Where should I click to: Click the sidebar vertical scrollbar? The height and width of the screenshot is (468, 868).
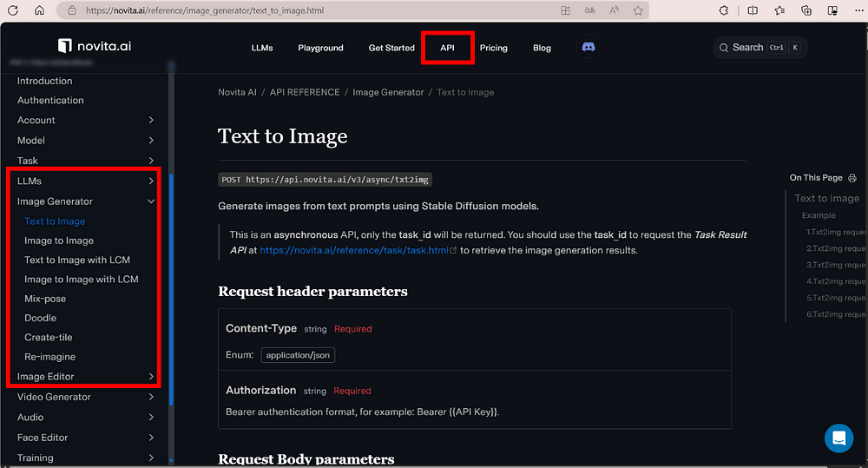pyautogui.click(x=171, y=288)
